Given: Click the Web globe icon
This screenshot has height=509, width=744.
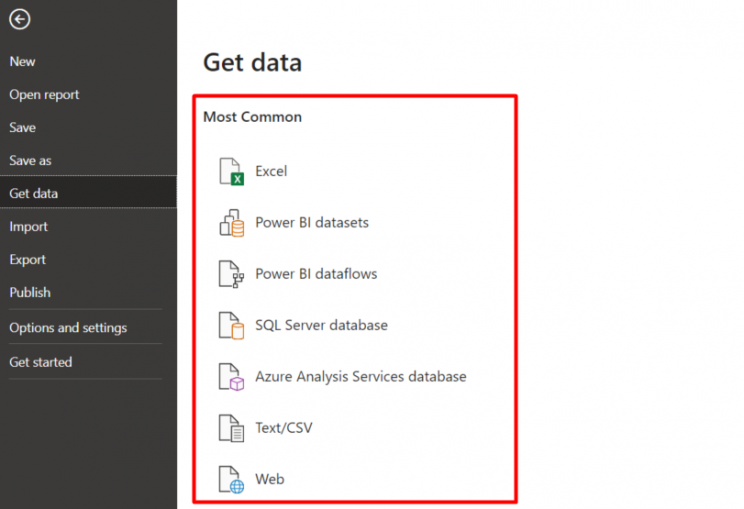Looking at the screenshot, I should 231,480.
